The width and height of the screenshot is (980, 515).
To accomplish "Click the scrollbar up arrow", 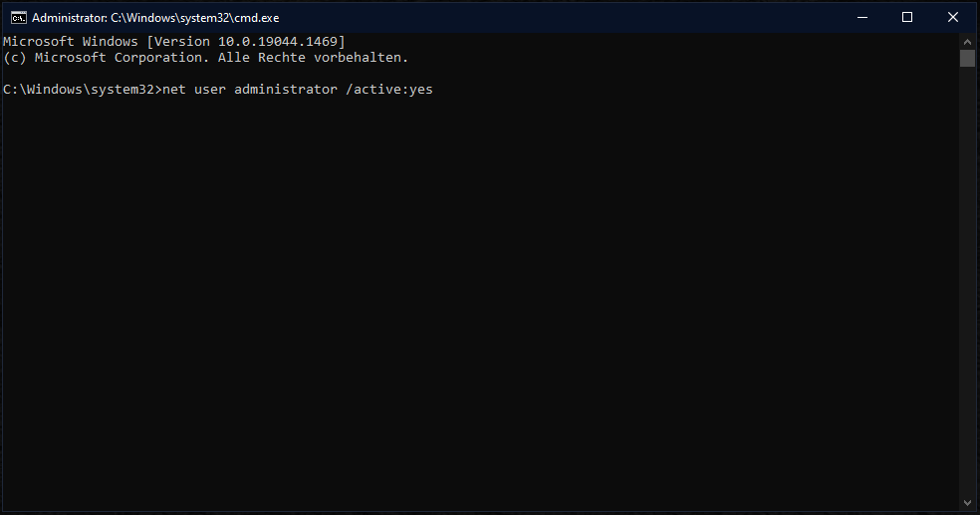I will point(967,41).
